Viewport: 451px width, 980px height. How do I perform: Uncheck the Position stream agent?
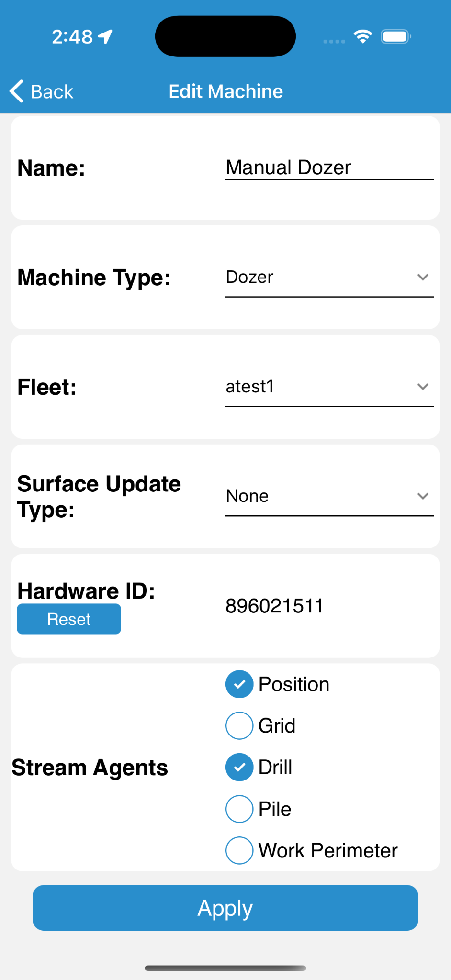[x=239, y=684]
